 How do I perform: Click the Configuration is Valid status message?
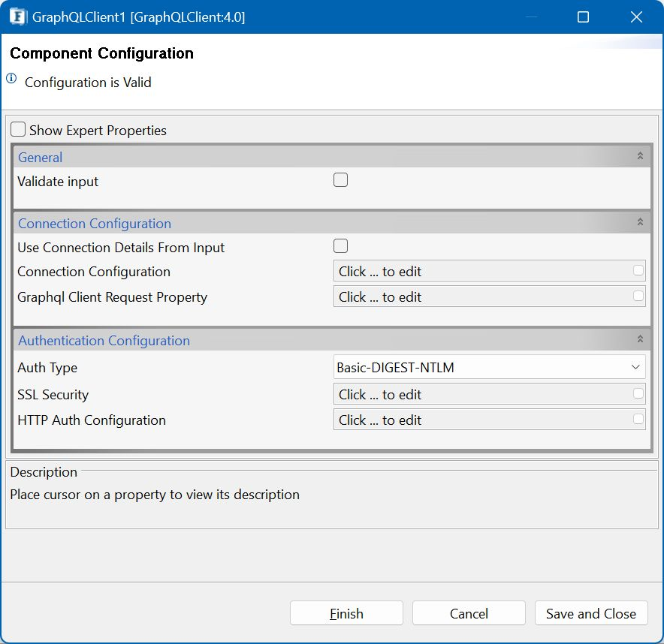88,82
